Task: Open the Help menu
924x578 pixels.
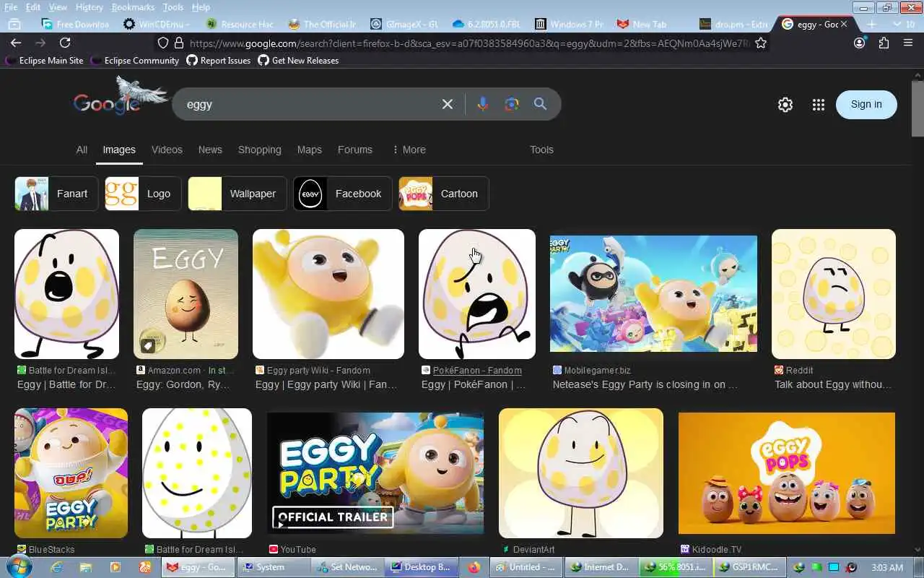Action: point(201,7)
